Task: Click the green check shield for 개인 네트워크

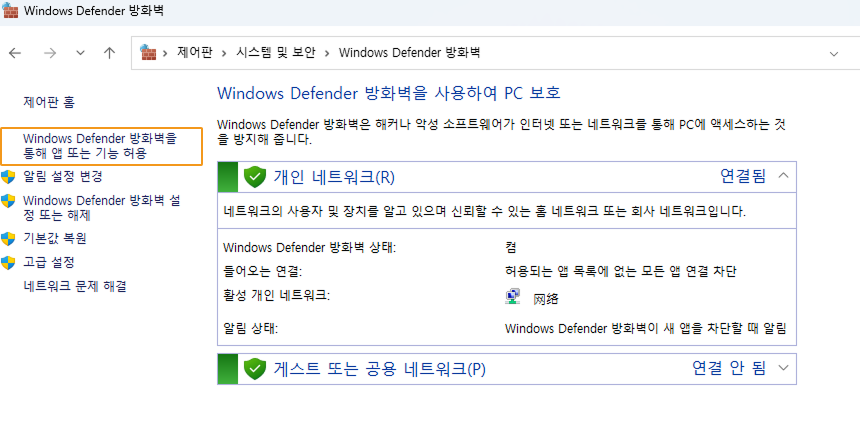Action: (x=254, y=177)
